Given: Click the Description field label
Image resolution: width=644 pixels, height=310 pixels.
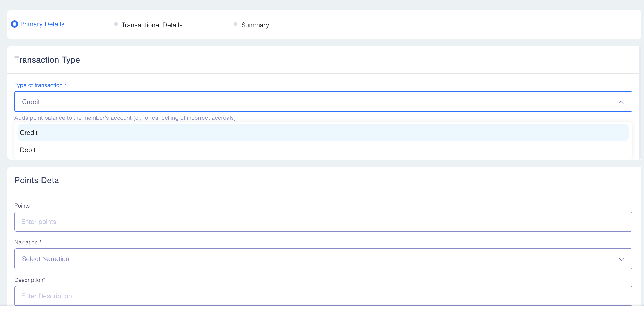Looking at the screenshot, I should (x=30, y=280).
